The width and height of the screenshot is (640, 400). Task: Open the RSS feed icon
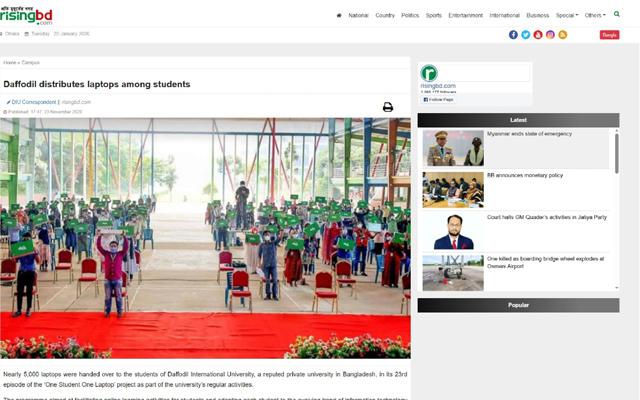[563, 34]
